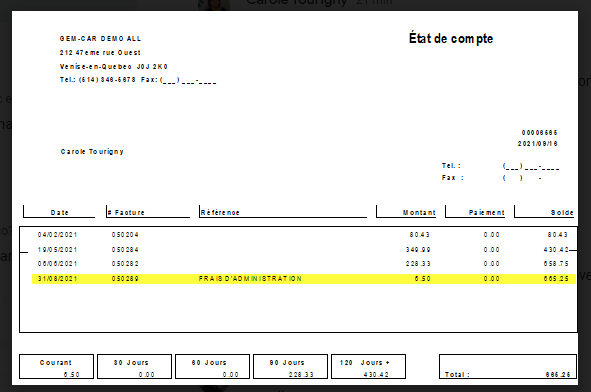This screenshot has height=392, width=591.
Task: Click the highlighted FRAIS D'ADMINISTRATION row
Action: point(303,279)
